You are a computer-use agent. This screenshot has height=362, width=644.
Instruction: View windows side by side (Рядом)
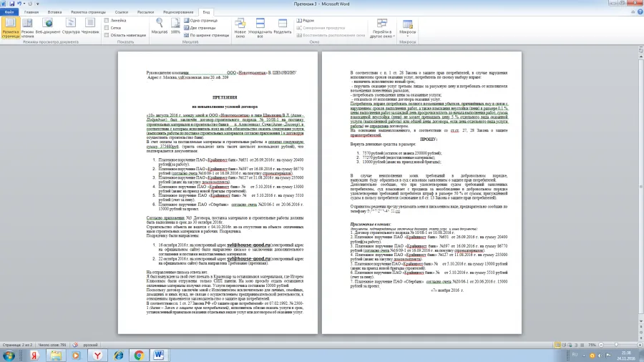[x=306, y=21]
